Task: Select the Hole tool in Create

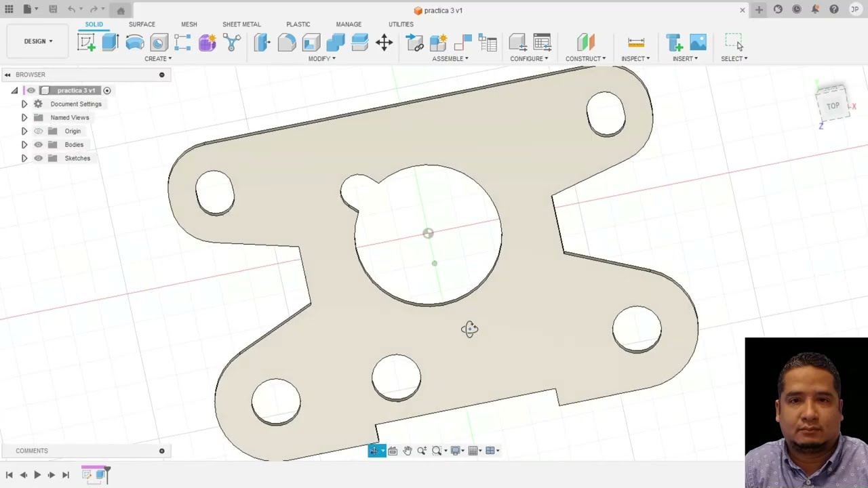Action: [159, 43]
